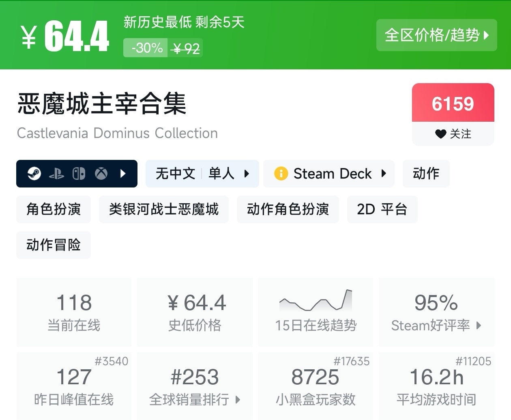The width and height of the screenshot is (511, 420).
Task: Click the follower count 6159 badge
Action: coord(453,103)
